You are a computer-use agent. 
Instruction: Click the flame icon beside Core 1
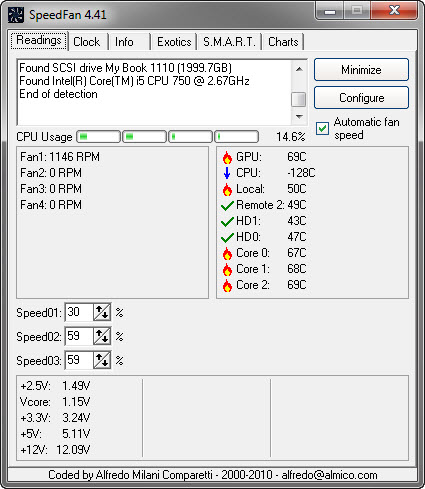(227, 269)
